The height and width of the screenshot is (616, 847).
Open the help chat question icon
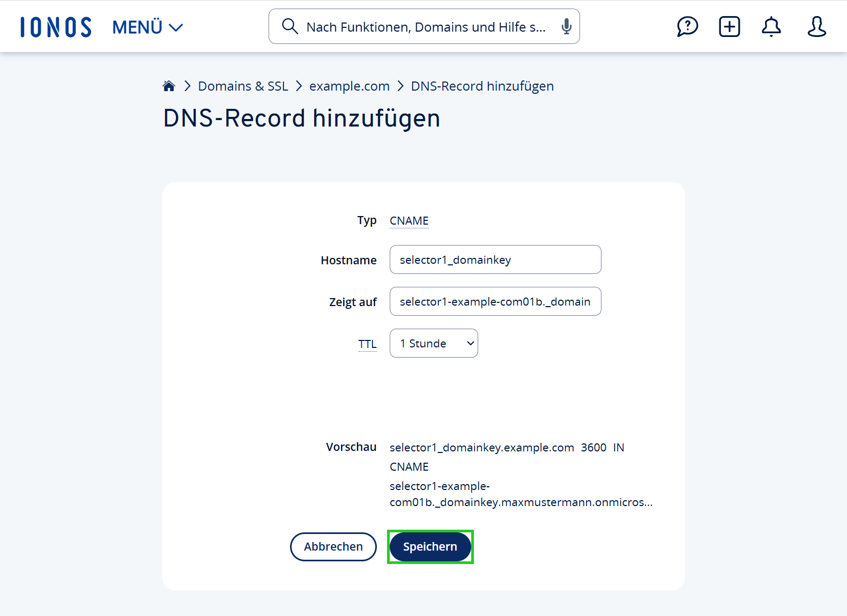tap(687, 26)
